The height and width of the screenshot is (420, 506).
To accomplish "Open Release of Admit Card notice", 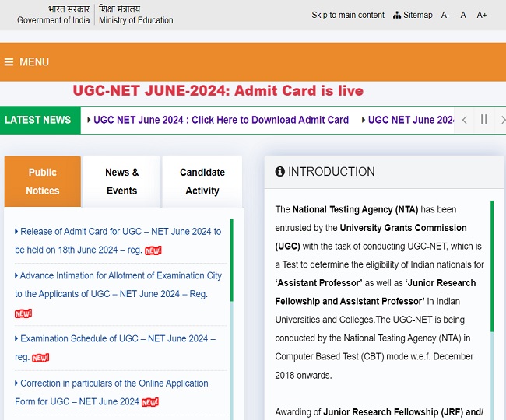I will [x=118, y=240].
